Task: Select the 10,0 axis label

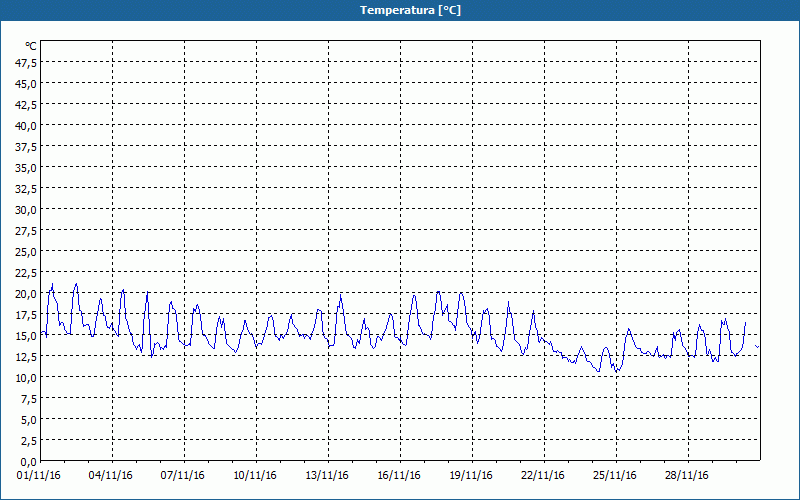Action: point(27,378)
